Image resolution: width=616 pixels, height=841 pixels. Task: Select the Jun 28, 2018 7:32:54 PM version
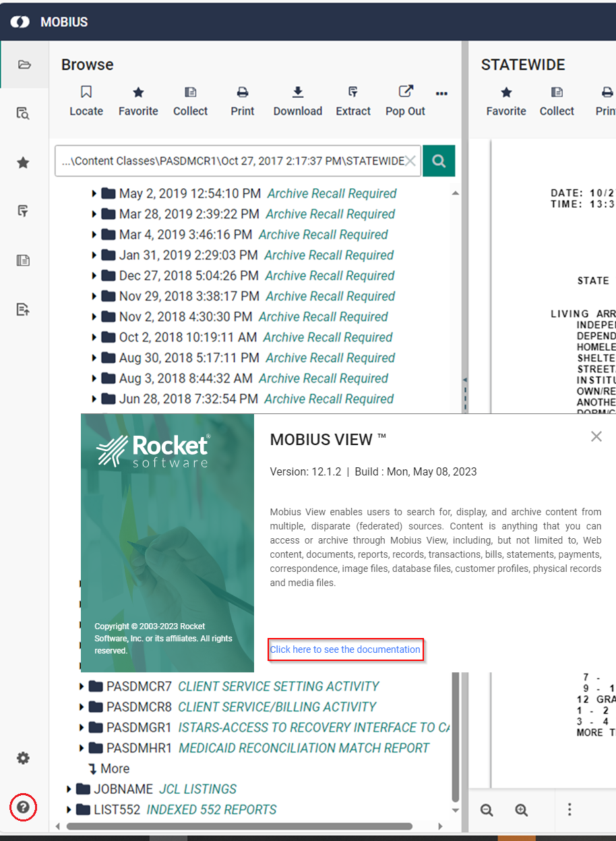coord(189,399)
